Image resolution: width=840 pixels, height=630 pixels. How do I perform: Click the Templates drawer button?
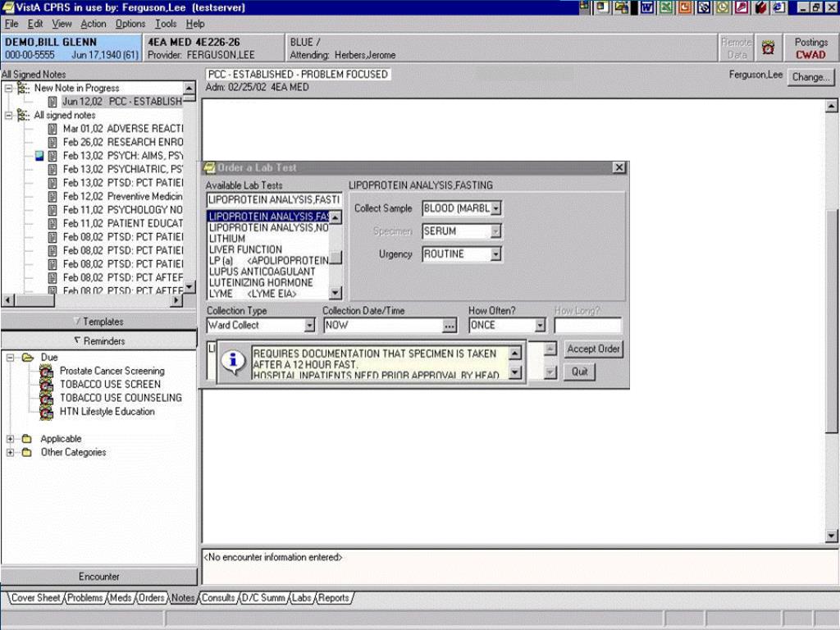[x=99, y=322]
